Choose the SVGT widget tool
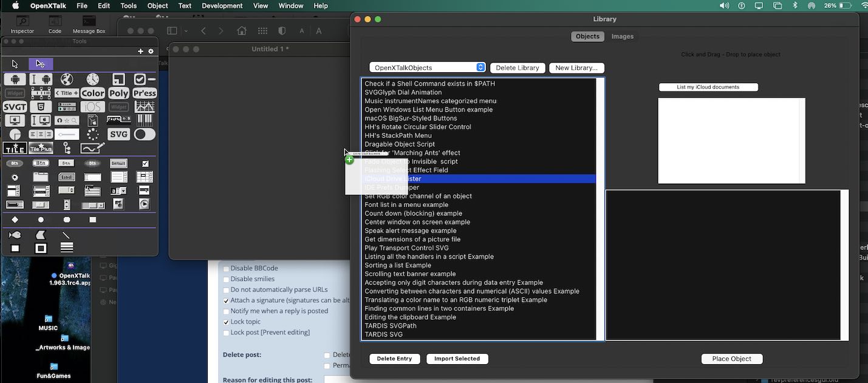868x383 pixels. coord(15,107)
